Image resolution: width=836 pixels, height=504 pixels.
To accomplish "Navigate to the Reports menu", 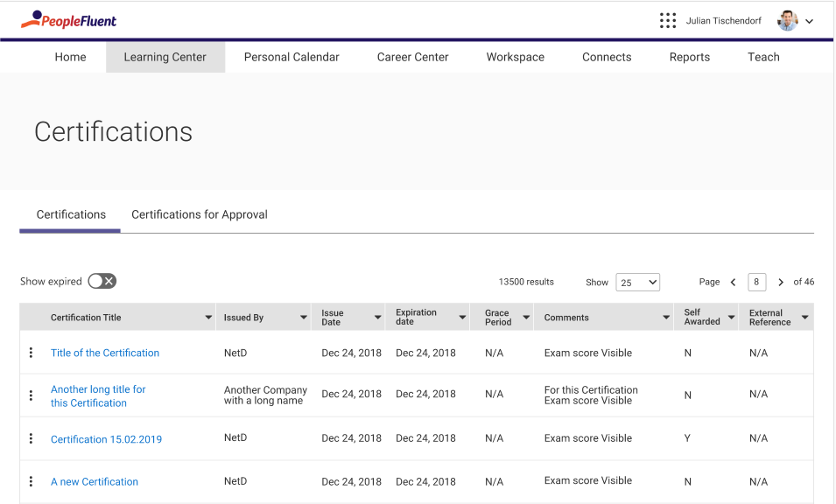I will [689, 57].
